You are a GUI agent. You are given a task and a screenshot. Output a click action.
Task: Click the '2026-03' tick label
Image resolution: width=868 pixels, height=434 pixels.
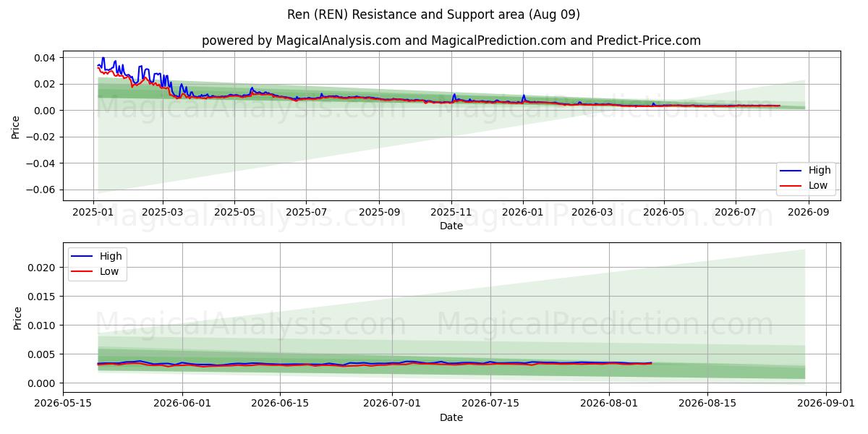[592, 213]
